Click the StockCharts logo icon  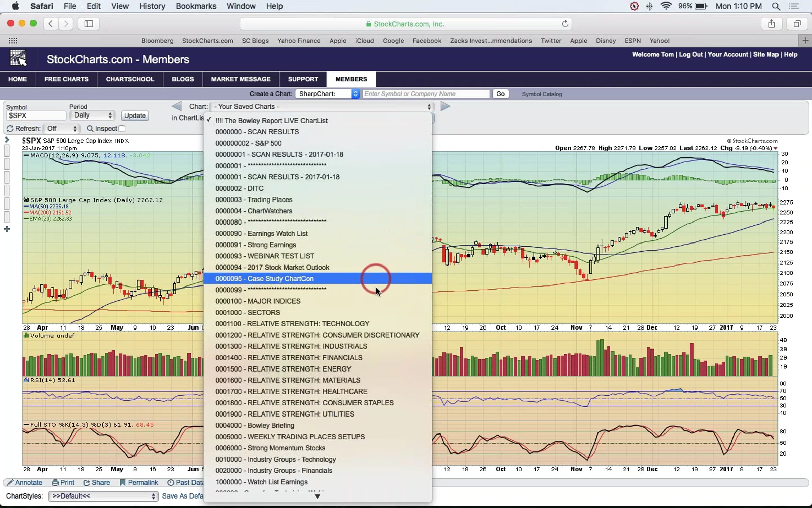click(x=18, y=58)
